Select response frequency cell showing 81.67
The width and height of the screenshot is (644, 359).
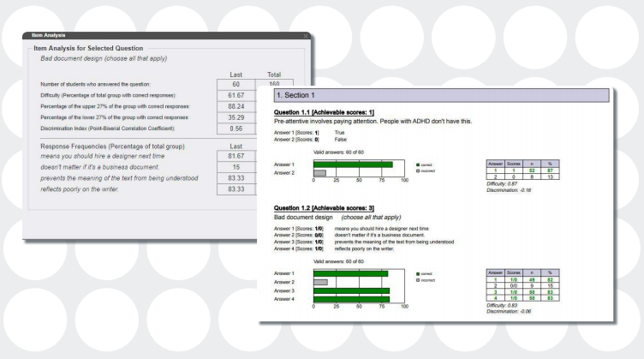tap(236, 156)
